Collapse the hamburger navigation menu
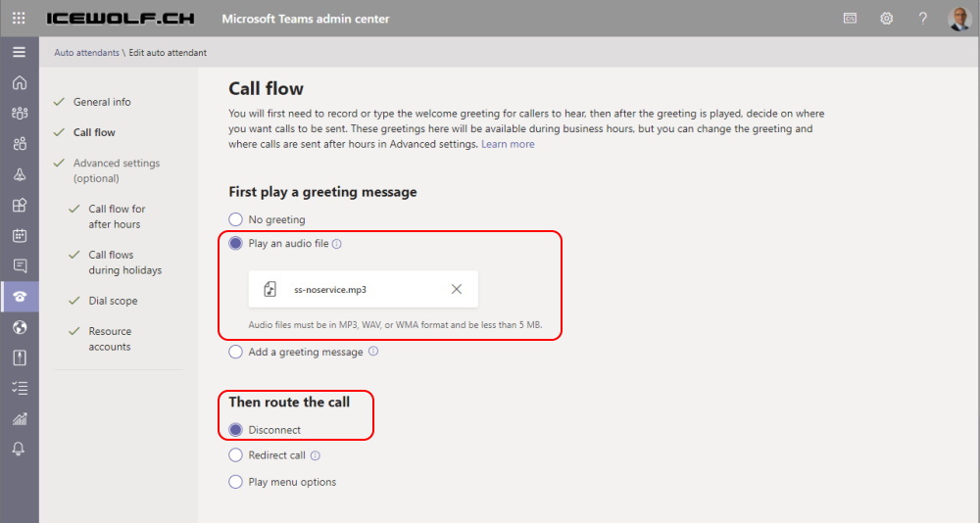The image size is (980, 523). click(20, 52)
